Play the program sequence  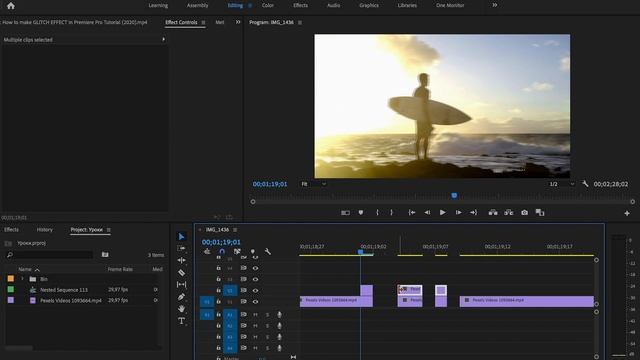click(442, 212)
